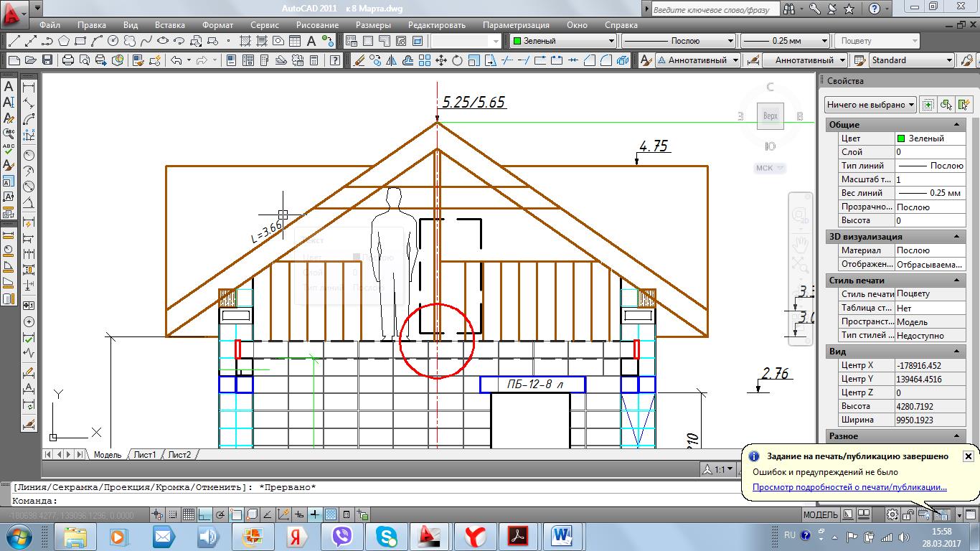Click the Quick Select icon in Properties
980x551 pixels.
coord(963,105)
